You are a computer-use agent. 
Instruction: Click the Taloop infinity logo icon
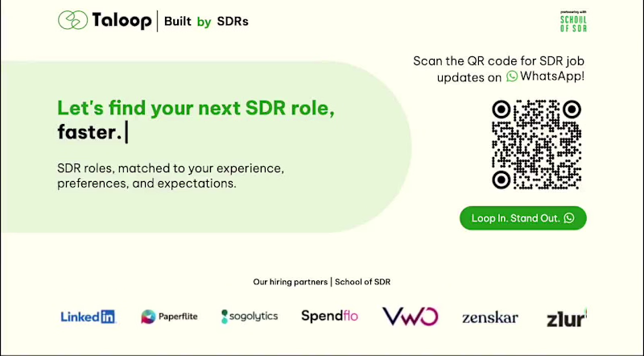click(x=72, y=21)
